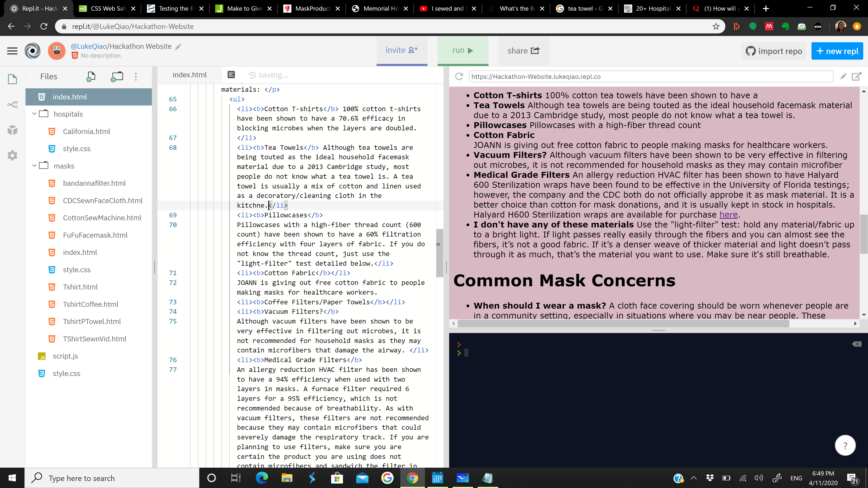
Task: Click the add new folder icon
Action: (x=117, y=76)
